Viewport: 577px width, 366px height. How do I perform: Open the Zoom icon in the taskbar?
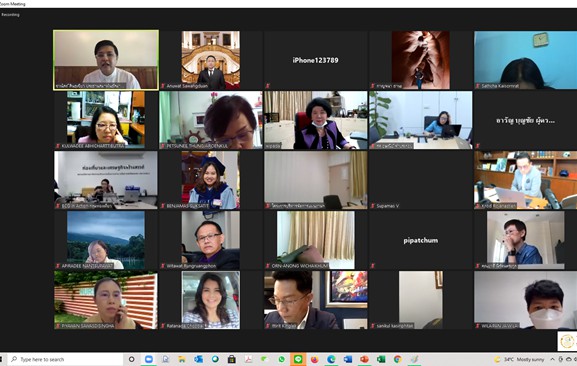point(149,359)
